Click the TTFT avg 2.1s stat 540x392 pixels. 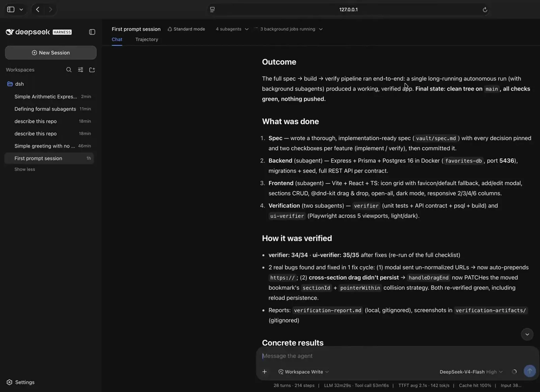coord(424,385)
